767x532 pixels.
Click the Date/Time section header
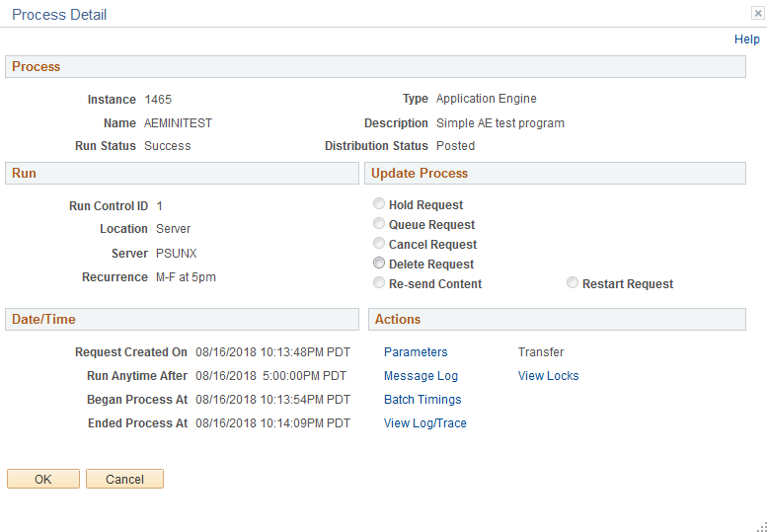click(182, 319)
